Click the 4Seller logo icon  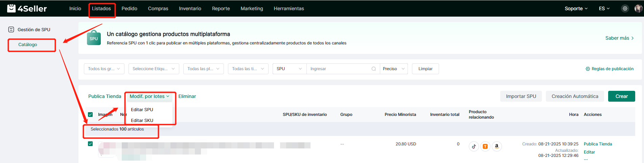click(x=11, y=8)
